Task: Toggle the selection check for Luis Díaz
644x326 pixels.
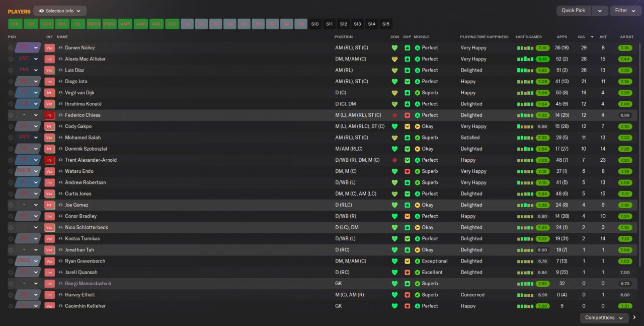Action: pos(11,71)
